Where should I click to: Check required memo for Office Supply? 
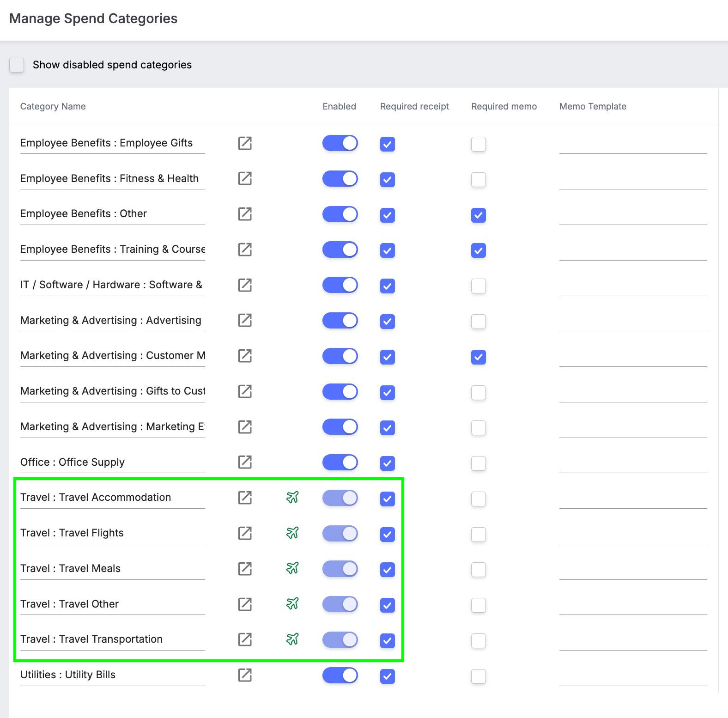click(479, 463)
